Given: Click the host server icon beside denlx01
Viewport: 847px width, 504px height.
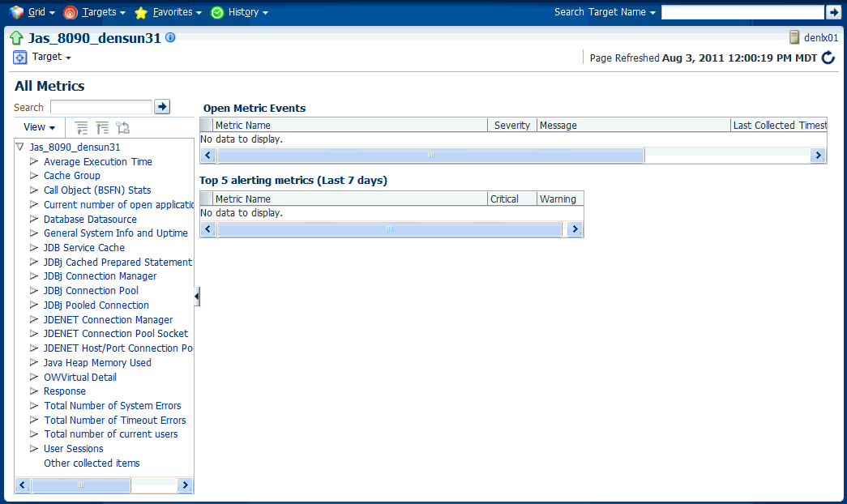Looking at the screenshot, I should (x=794, y=37).
